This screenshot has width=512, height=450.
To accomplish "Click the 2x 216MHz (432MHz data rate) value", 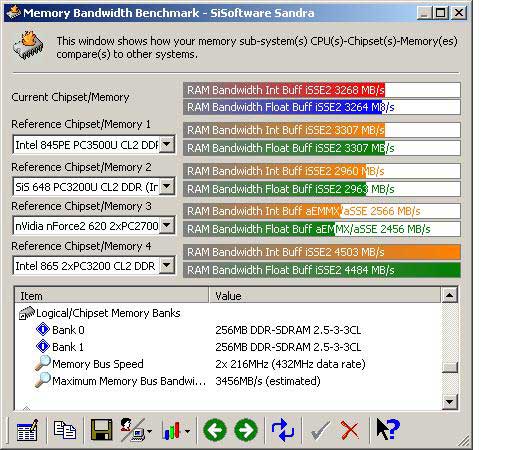I will click(290, 364).
